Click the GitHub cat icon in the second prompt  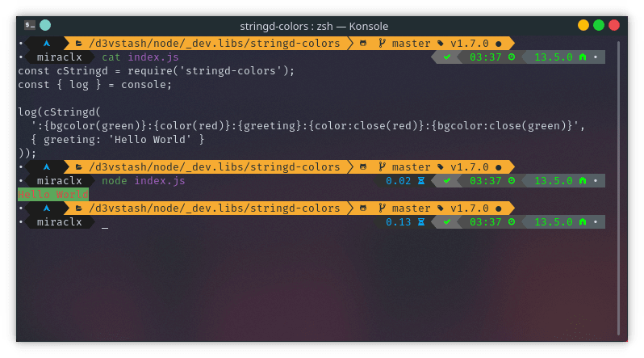(x=363, y=167)
